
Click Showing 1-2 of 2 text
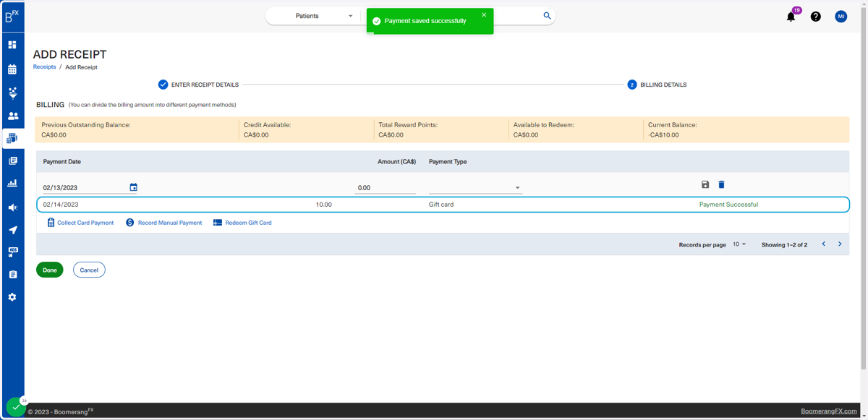(x=784, y=245)
